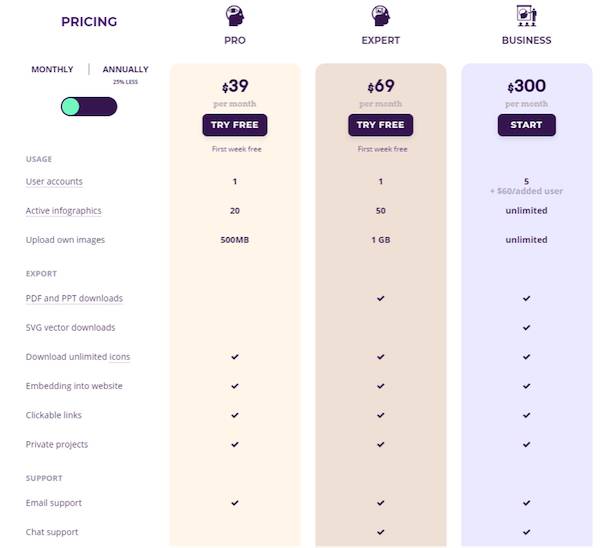
Task: Click Expert checkmark for PDF and PPT downloads
Action: coord(381,298)
